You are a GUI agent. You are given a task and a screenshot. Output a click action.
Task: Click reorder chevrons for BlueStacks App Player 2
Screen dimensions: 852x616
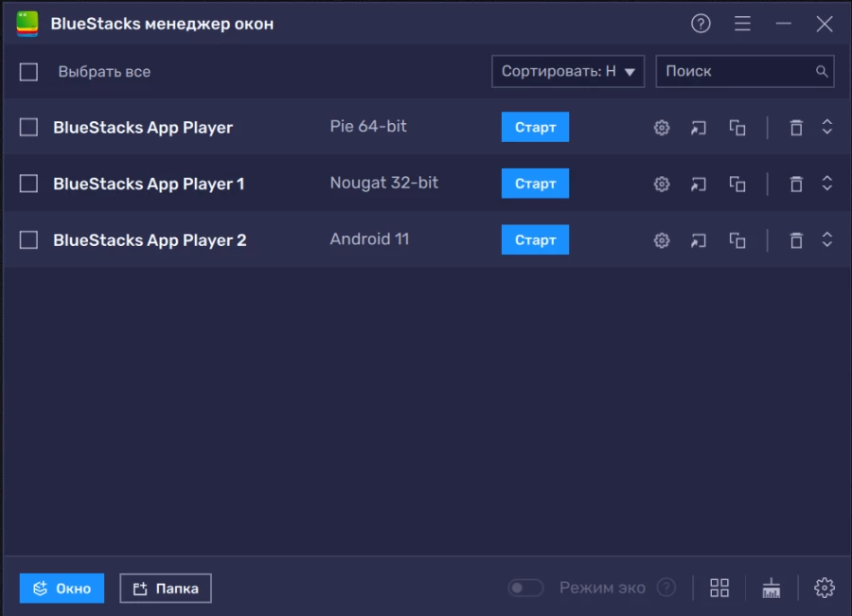[827, 239]
